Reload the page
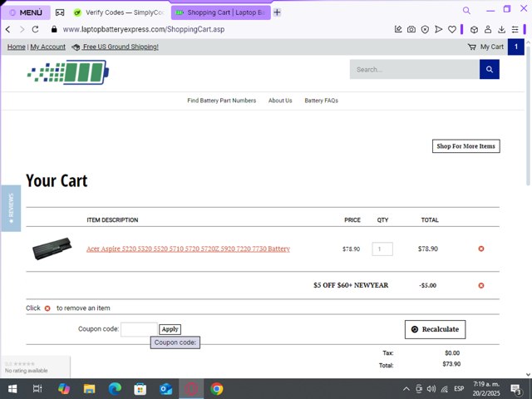 click(x=35, y=30)
